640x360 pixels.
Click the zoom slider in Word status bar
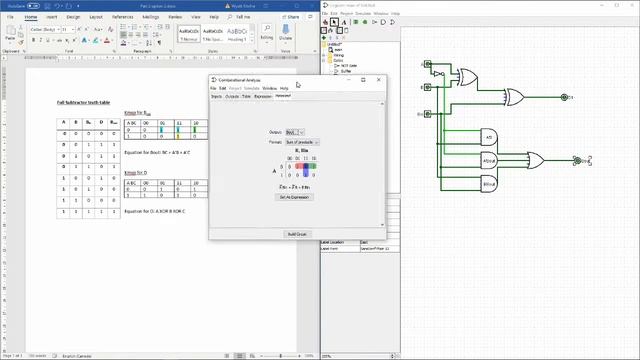click(280, 356)
